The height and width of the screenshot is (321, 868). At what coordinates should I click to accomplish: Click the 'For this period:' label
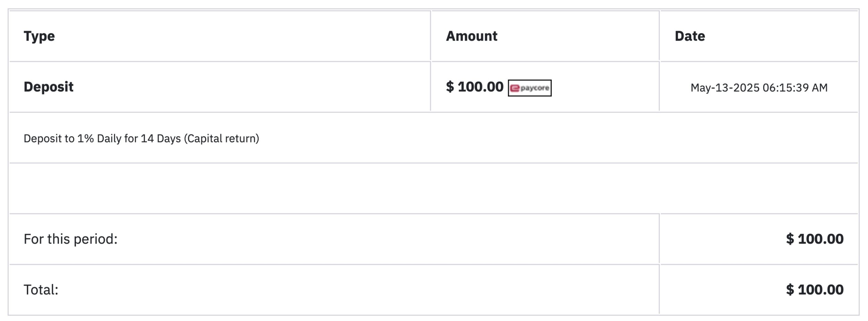(70, 239)
